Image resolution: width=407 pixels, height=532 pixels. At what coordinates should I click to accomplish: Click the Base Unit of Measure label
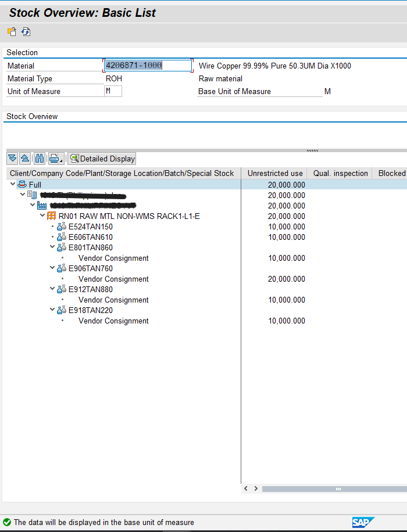tap(234, 92)
